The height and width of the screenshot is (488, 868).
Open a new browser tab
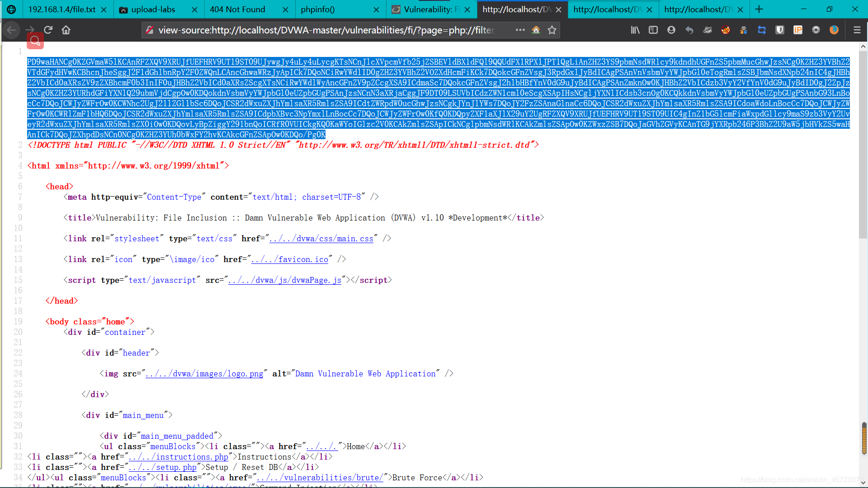coord(759,9)
